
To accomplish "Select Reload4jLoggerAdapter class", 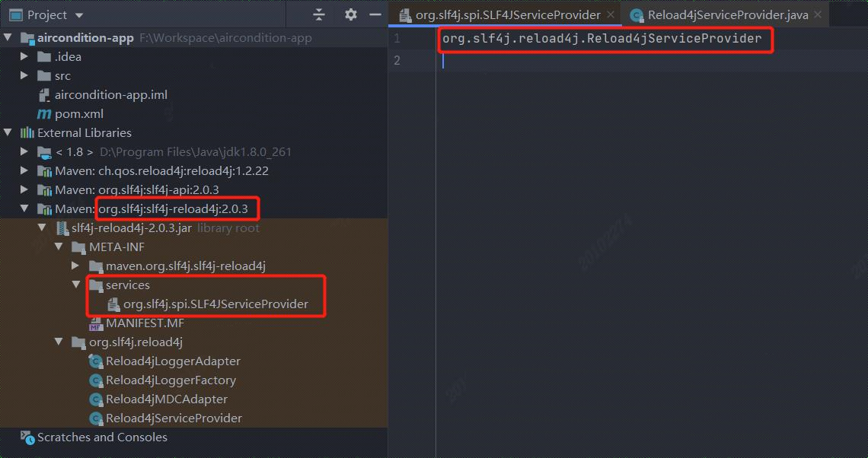I will [174, 361].
